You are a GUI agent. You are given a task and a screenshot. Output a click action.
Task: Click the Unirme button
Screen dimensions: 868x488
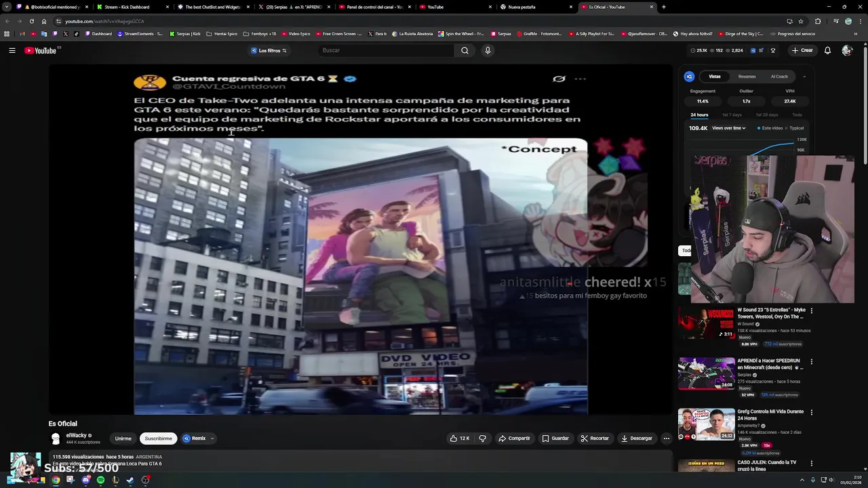[123, 439]
